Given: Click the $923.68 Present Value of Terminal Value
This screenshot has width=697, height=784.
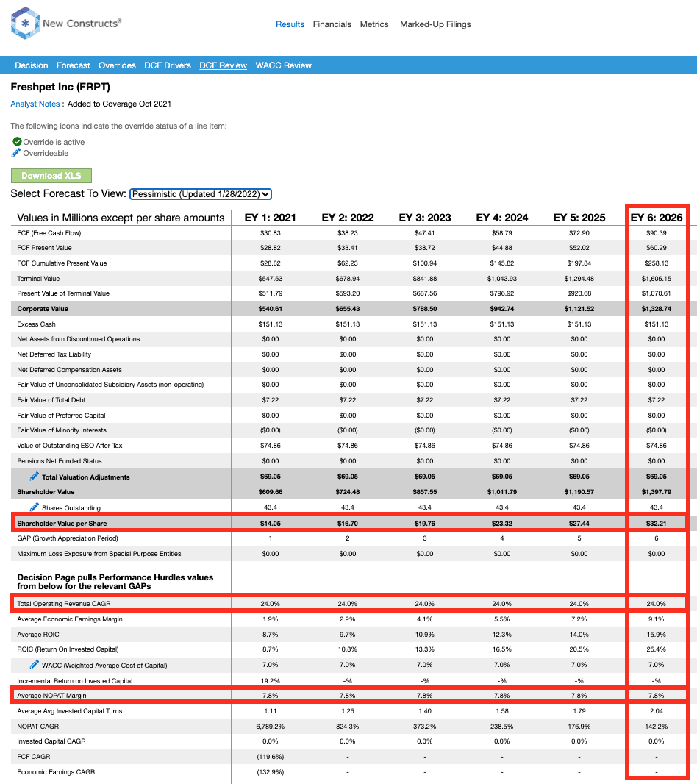Looking at the screenshot, I should coord(579,293).
